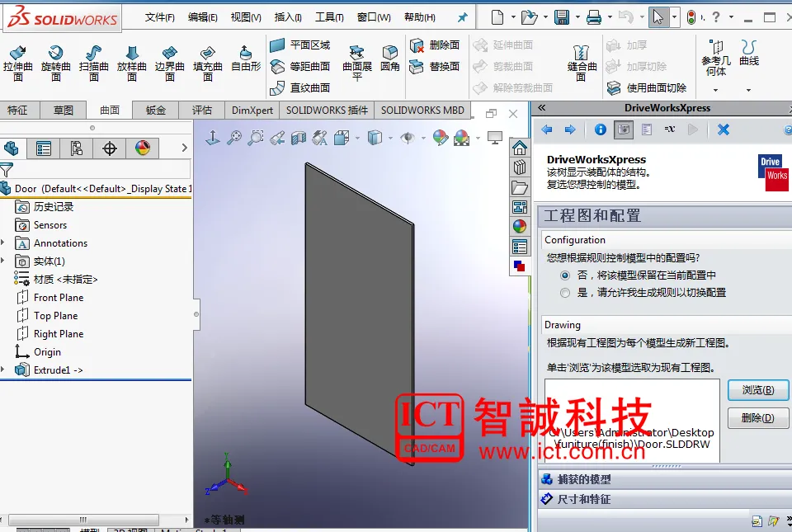Switch to the DimXpert tab

click(252, 110)
